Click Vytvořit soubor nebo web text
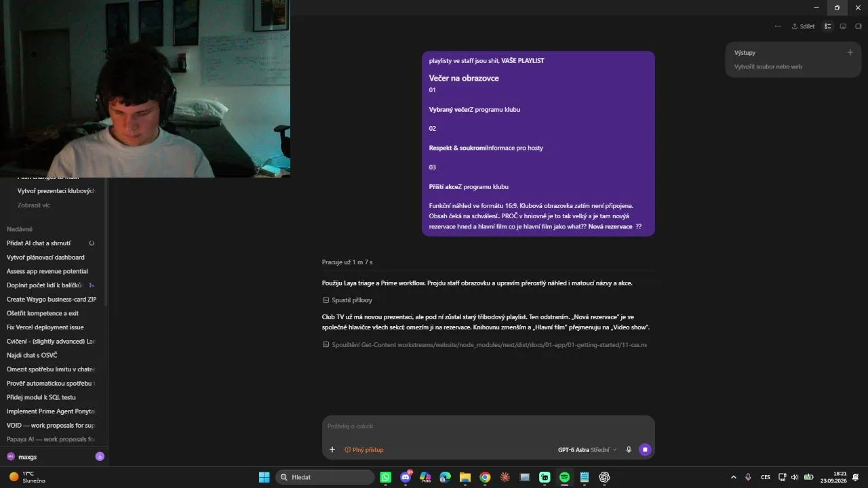Image resolution: width=868 pixels, height=488 pixels. click(x=768, y=66)
